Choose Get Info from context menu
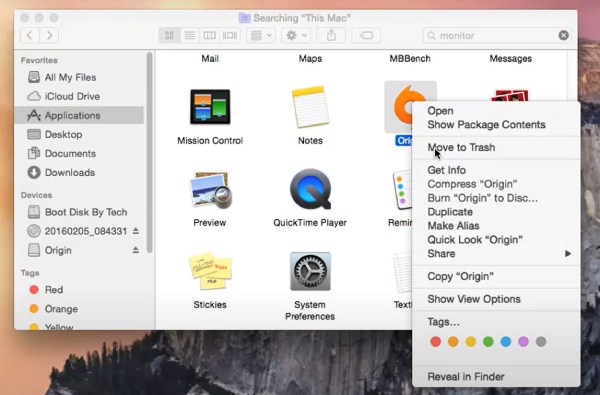600x395 pixels. pos(496,170)
